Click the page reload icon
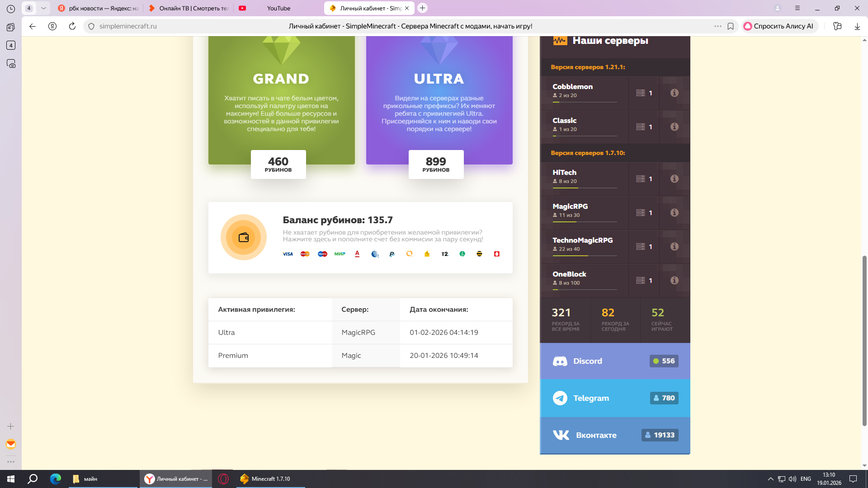Image resolution: width=868 pixels, height=488 pixels. click(x=72, y=26)
